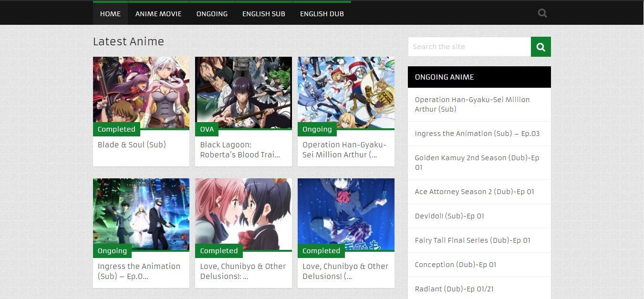Open sidebar link Ingress the Animation (Sub) – Ep.03
Image resolution: width=644 pixels, height=299 pixels.
(477, 134)
